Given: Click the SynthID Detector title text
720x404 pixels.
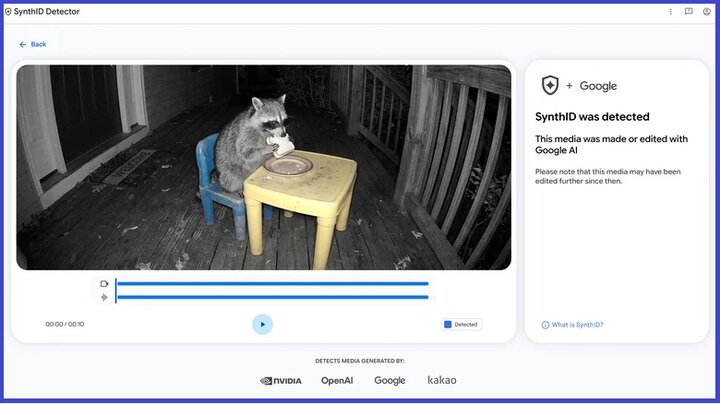Looking at the screenshot, I should tap(46, 11).
